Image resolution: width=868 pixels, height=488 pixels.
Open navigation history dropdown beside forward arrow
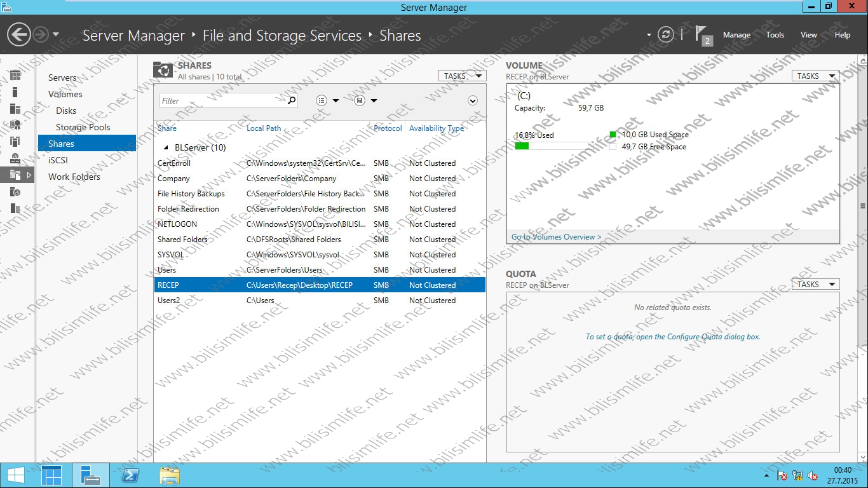click(56, 34)
